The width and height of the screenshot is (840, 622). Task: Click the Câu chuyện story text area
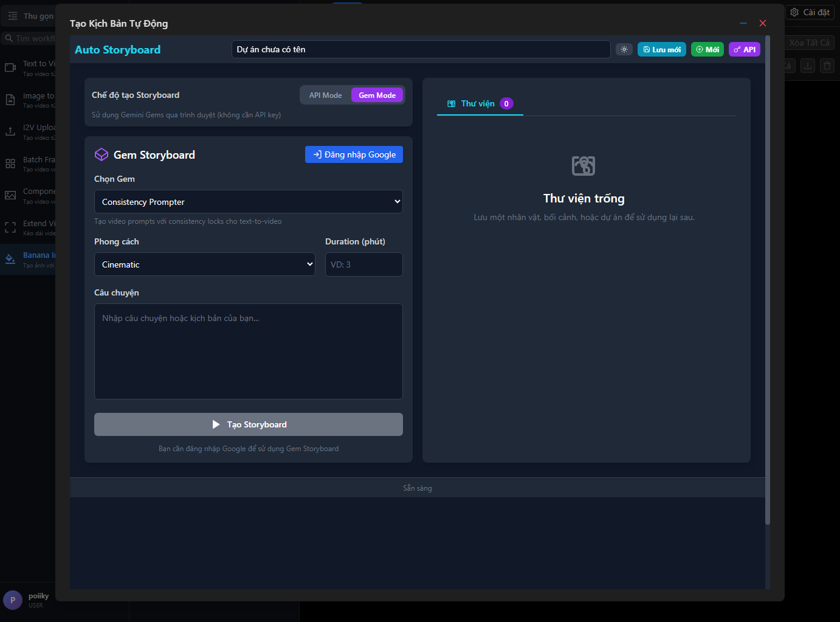click(248, 351)
